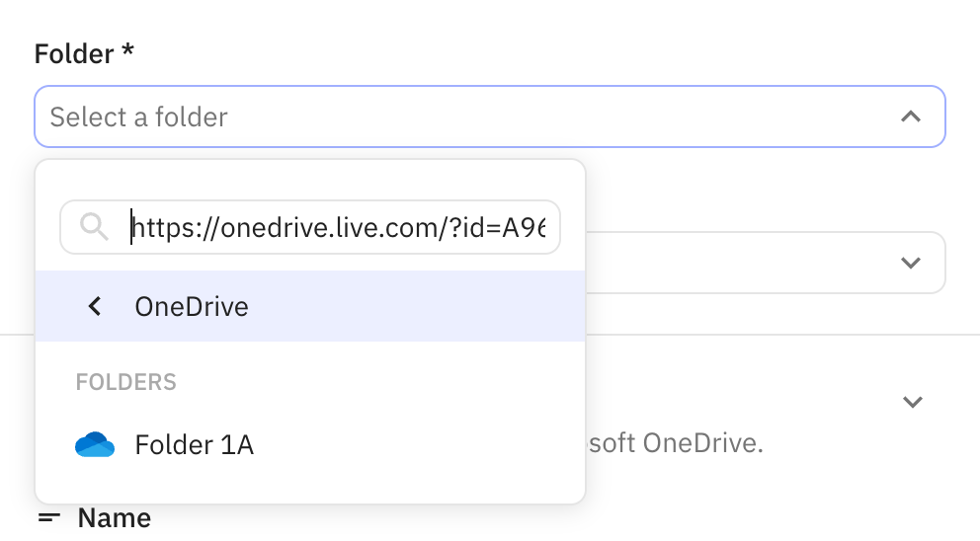Click the "Folder *" field label
Image resolution: width=980 pixels, height=541 pixels.
pyautogui.click(x=74, y=54)
